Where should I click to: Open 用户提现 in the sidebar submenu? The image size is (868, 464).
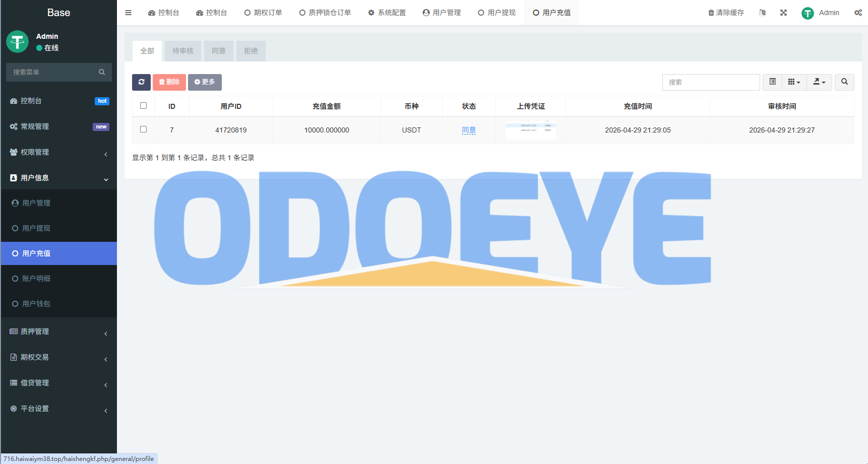(x=59, y=228)
